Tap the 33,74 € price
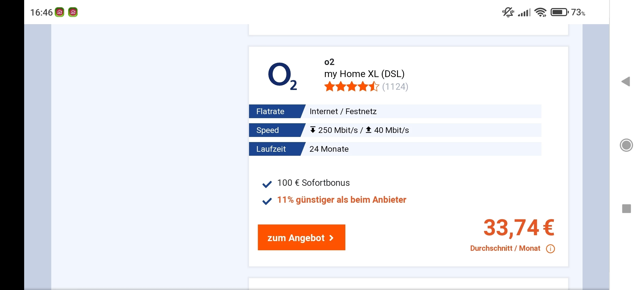Image resolution: width=644 pixels, height=290 pixels. 518,228
